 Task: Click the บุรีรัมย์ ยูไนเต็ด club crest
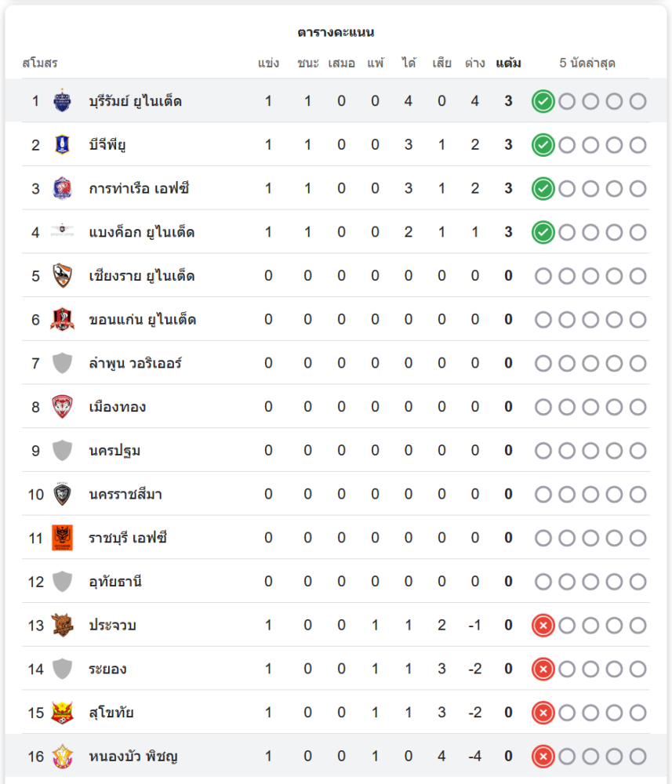pos(62,101)
